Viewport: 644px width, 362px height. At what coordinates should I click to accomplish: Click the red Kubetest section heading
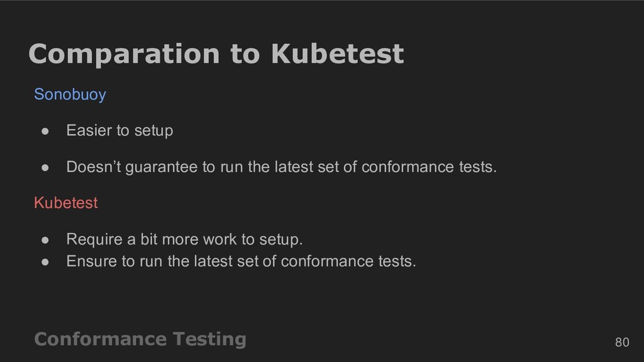click(65, 203)
